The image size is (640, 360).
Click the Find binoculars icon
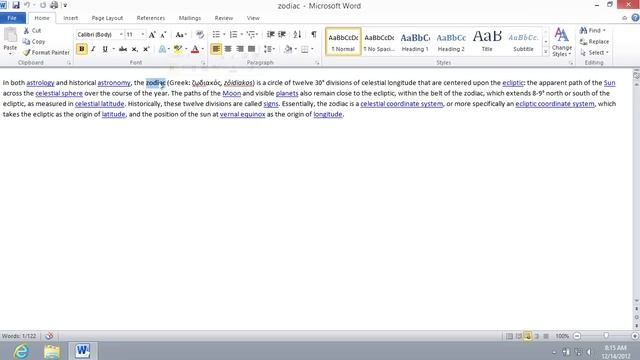click(x=583, y=31)
